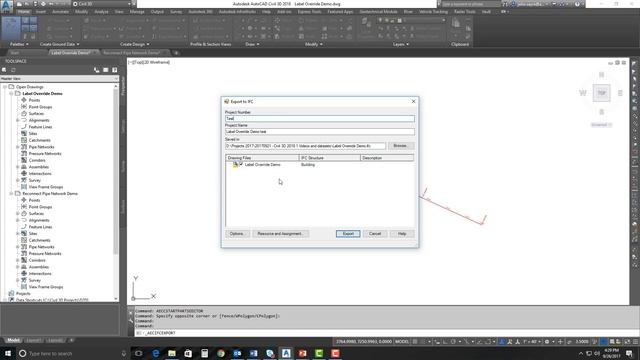Open Chrome from taskbar

[x=221, y=353]
